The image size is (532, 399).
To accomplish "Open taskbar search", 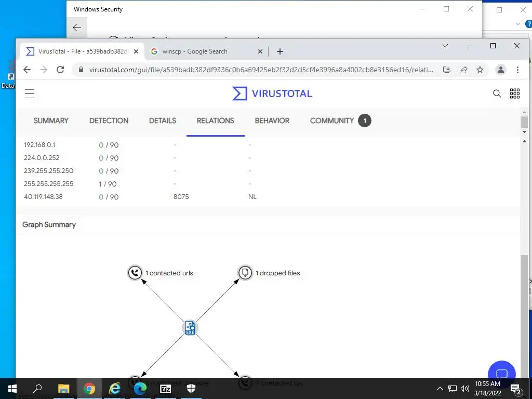I will point(37,389).
